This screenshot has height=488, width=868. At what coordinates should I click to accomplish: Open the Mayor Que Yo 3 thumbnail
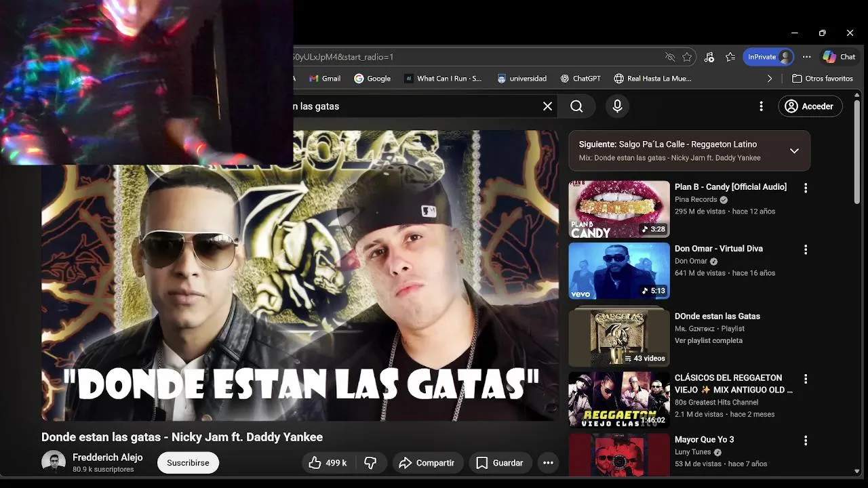pyautogui.click(x=619, y=455)
